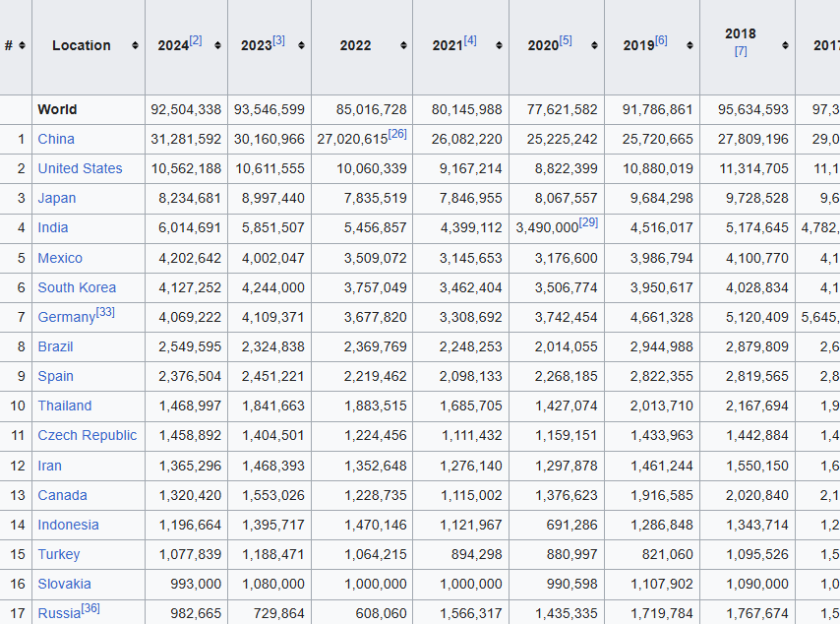Image resolution: width=840 pixels, height=624 pixels.
Task: Sort by Location column arrows
Action: coord(135,45)
